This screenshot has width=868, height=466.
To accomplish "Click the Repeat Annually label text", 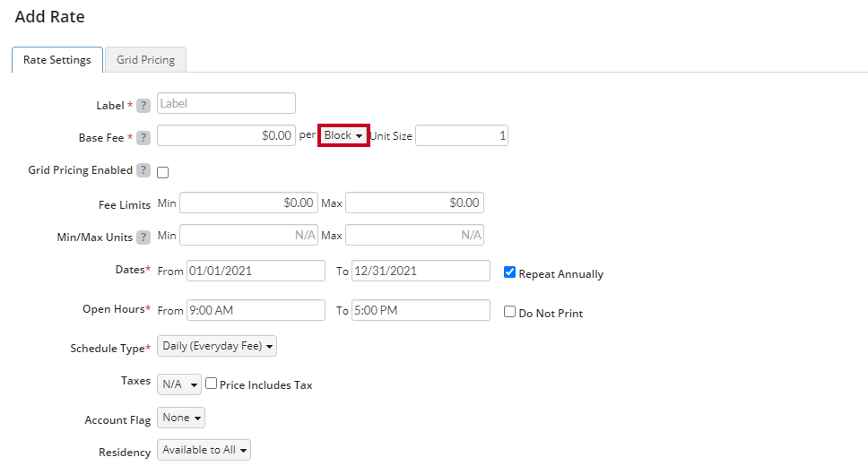I will click(x=560, y=274).
